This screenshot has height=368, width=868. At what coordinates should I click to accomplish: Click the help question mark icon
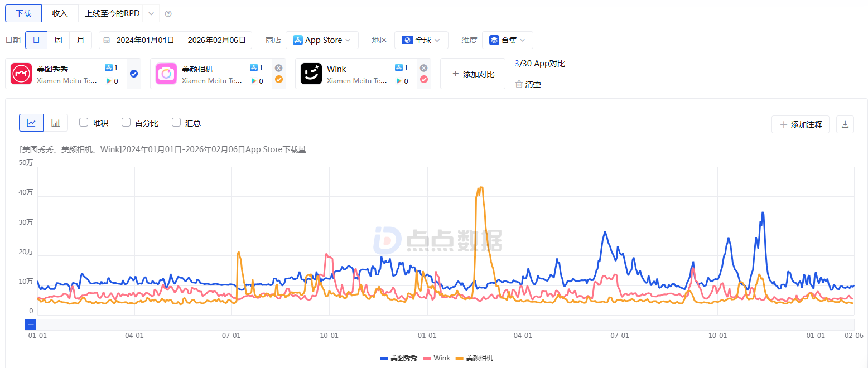point(168,14)
